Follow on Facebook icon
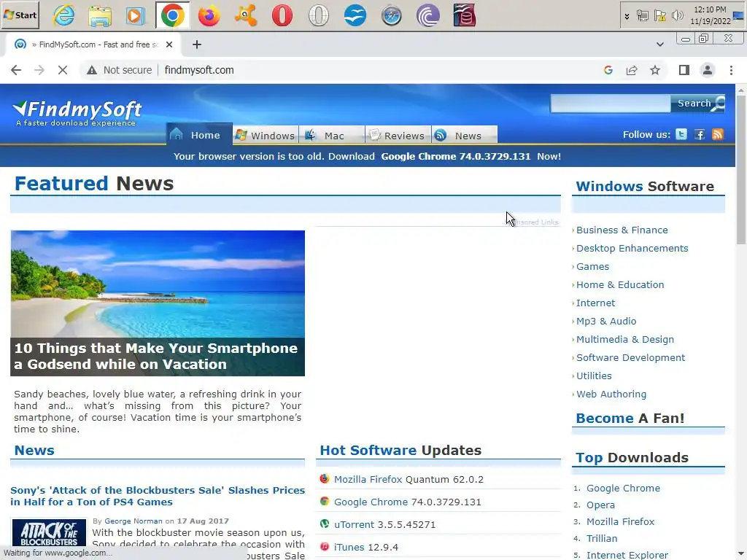Screen dimensions: 747x560 pos(700,134)
